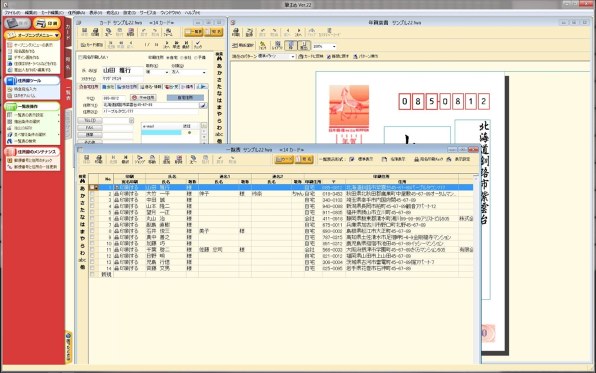Expand 並べ替え条件の選択 submenu arrow in sidebar

click(x=59, y=134)
